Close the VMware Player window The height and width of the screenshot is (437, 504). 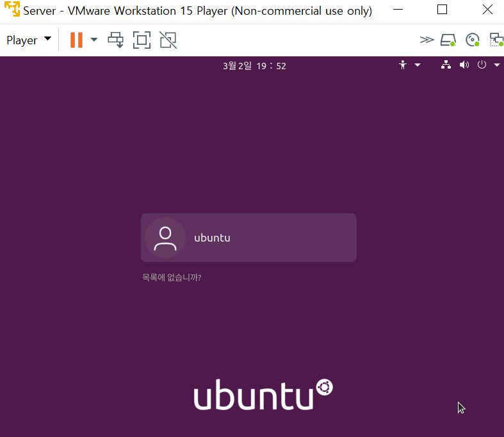[x=487, y=10]
